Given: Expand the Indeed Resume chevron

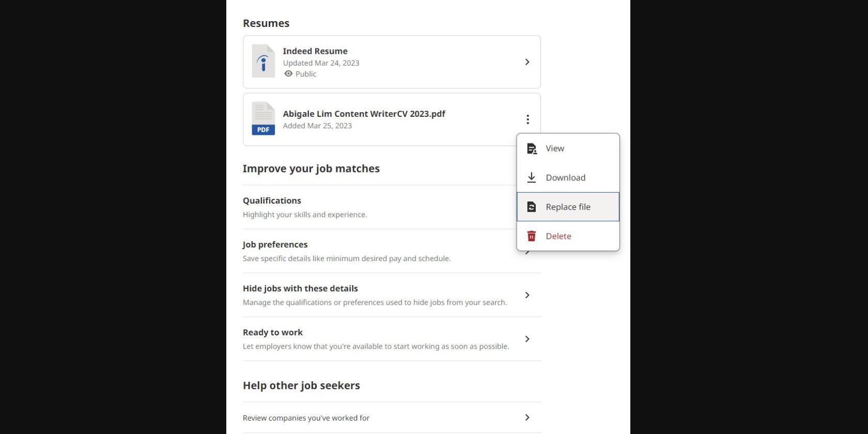Looking at the screenshot, I should pyautogui.click(x=527, y=62).
